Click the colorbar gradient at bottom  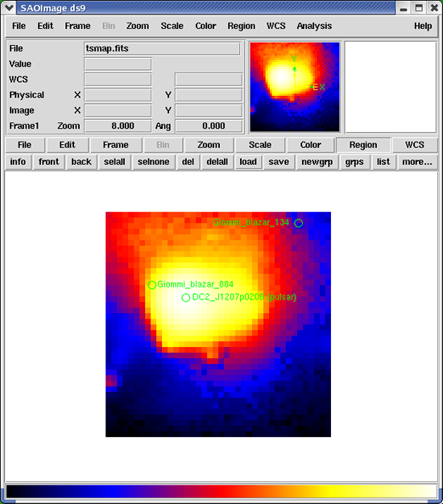click(221, 492)
